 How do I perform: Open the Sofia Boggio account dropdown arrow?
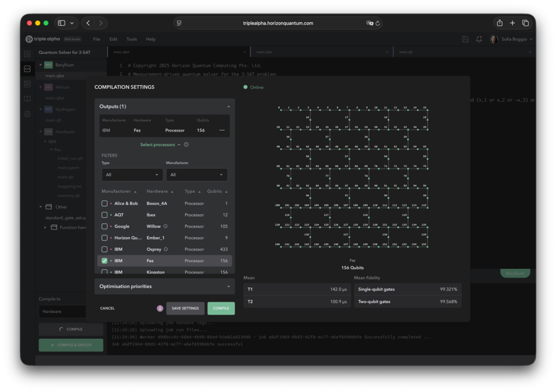[531, 39]
